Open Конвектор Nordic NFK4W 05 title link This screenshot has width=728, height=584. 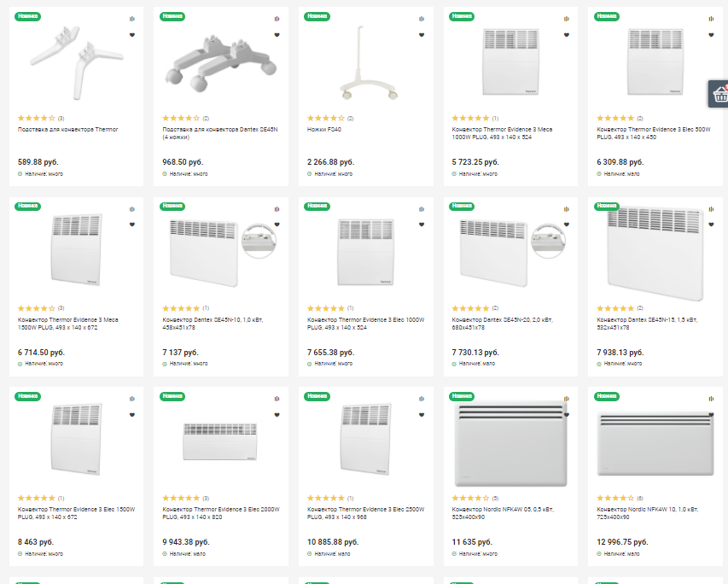503,513
